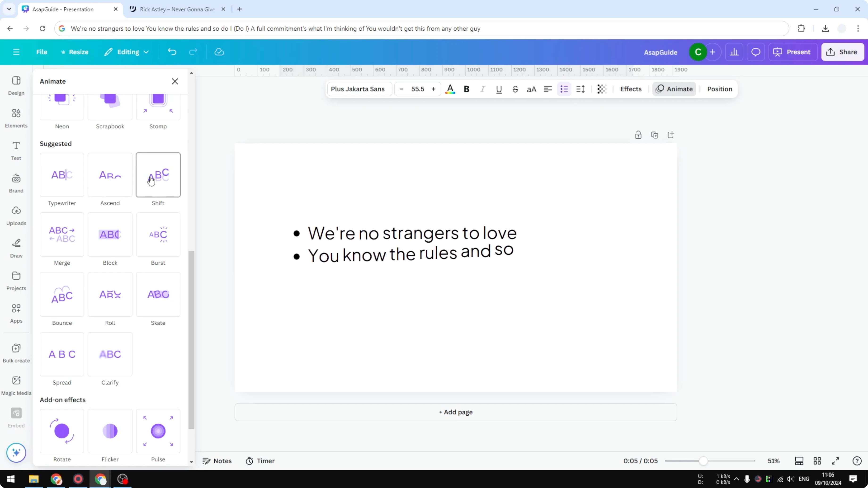The image size is (868, 488).
Task: Open Bulk create in sidebar
Action: pos(16,353)
